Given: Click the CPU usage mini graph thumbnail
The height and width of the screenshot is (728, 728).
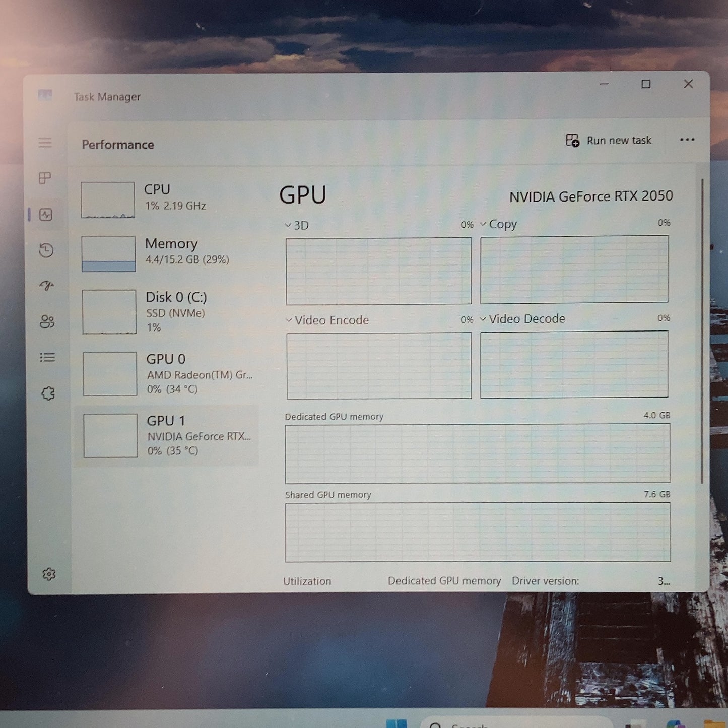Looking at the screenshot, I should [x=108, y=200].
